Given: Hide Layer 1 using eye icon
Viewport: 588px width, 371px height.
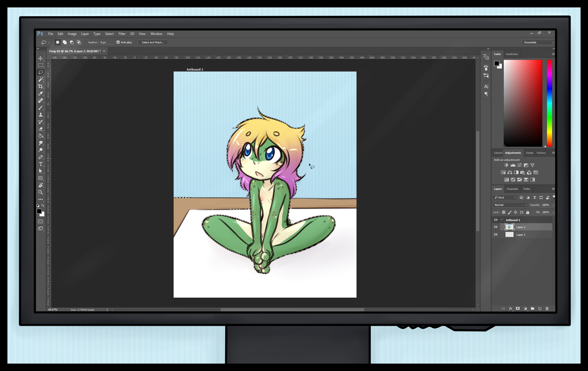Looking at the screenshot, I should coord(496,235).
